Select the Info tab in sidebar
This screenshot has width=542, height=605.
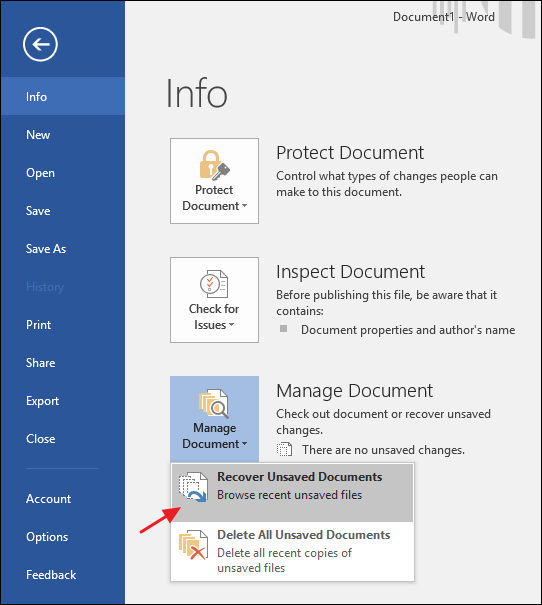[x=63, y=96]
